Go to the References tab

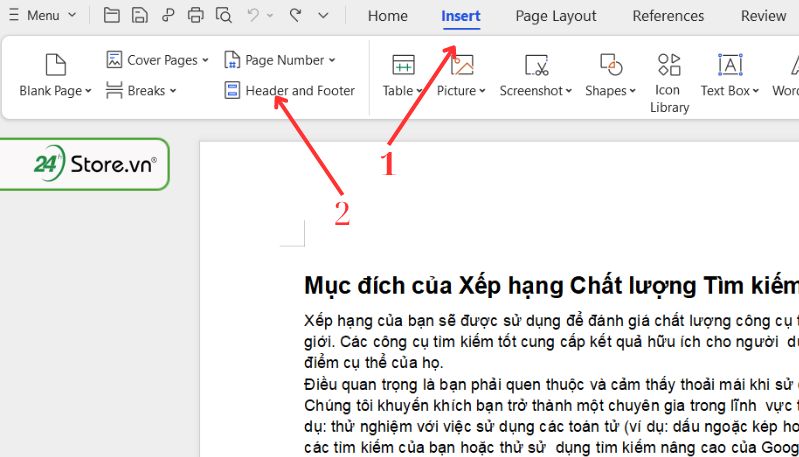pos(668,16)
